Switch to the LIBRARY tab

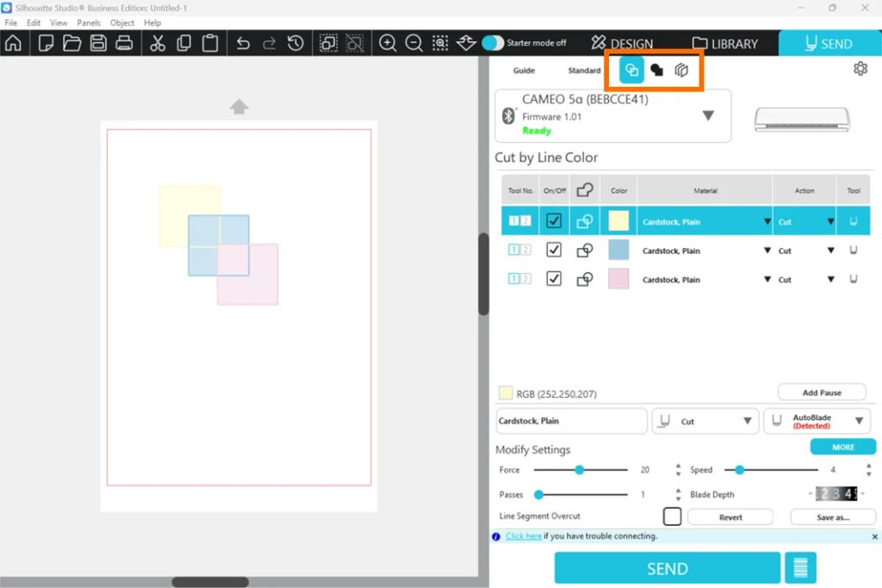(x=725, y=43)
